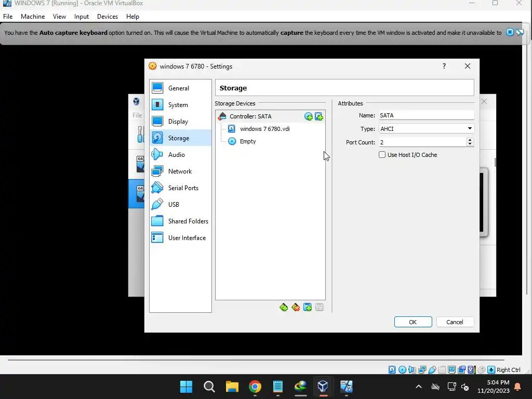The image size is (532, 399).
Task: Open the Shared Folders settings category
Action: 180,221
